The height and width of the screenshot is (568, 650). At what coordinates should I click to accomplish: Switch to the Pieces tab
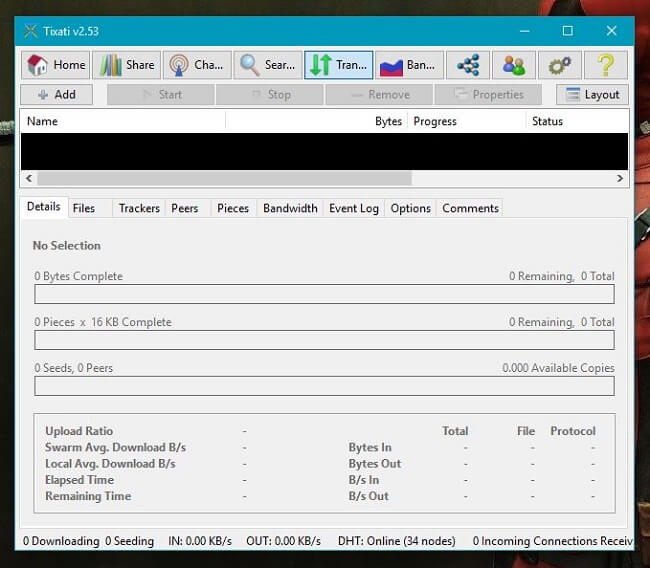coord(233,208)
